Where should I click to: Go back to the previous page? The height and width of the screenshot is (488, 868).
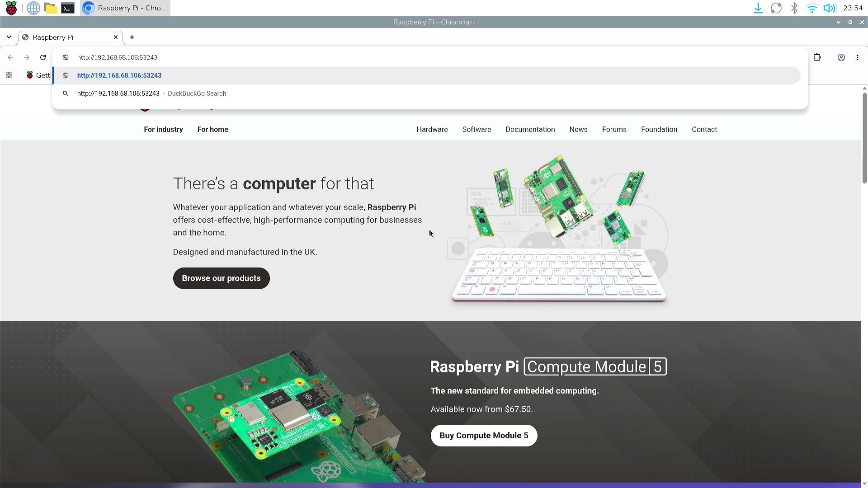click(x=10, y=57)
